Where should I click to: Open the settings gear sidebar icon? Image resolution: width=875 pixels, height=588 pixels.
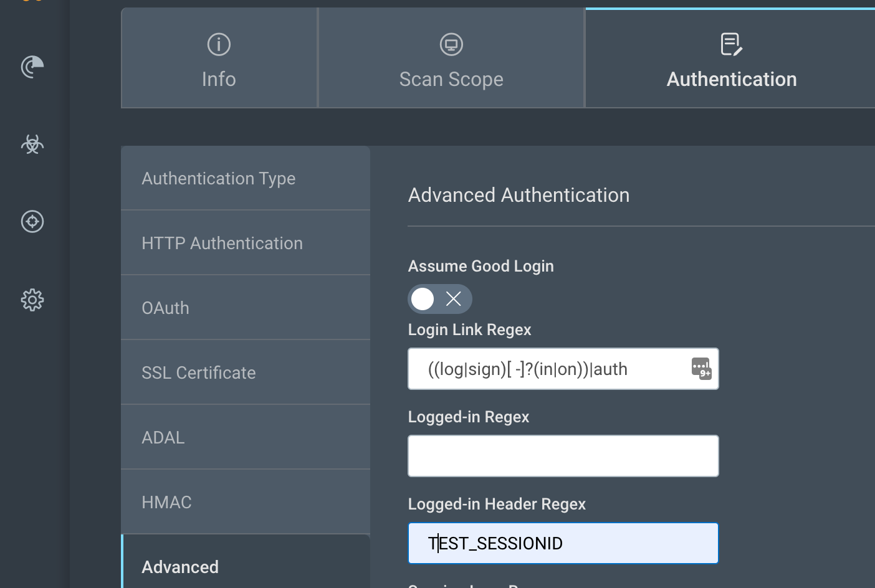point(32,300)
